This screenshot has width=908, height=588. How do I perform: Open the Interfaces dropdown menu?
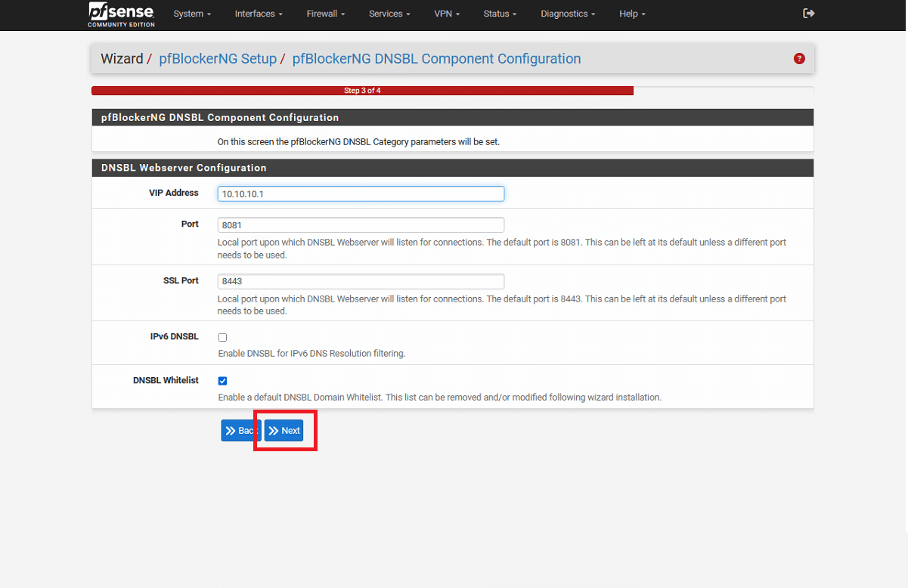tap(259, 14)
